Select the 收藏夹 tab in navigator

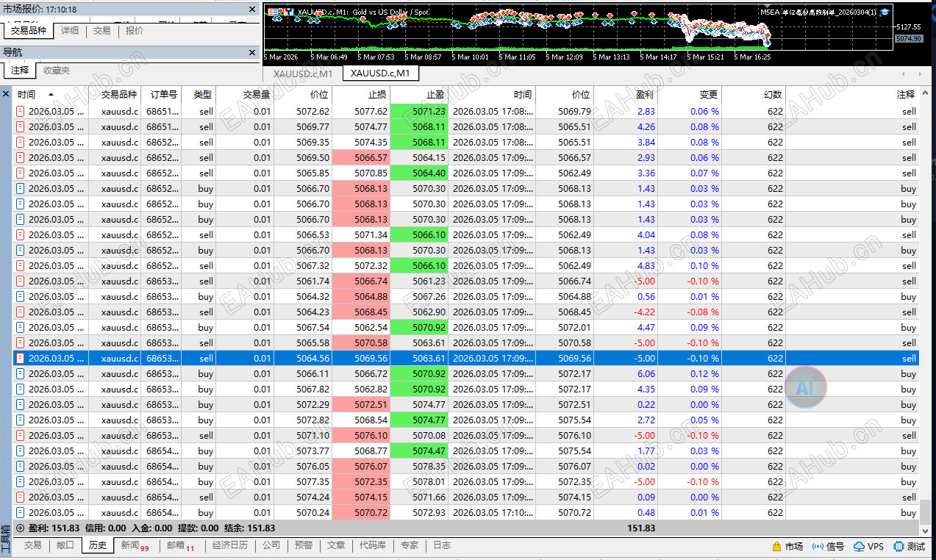point(57,71)
